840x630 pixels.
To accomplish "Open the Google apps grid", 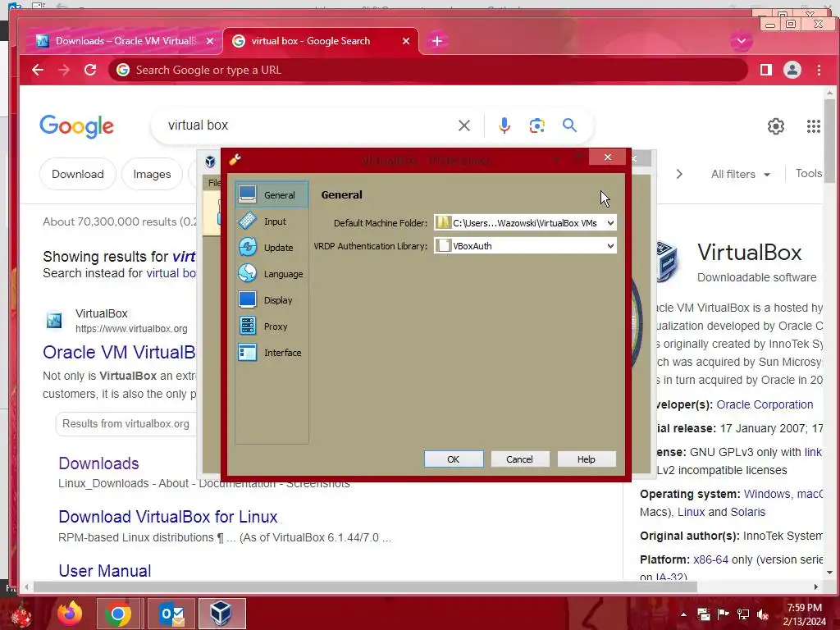I will (x=813, y=126).
